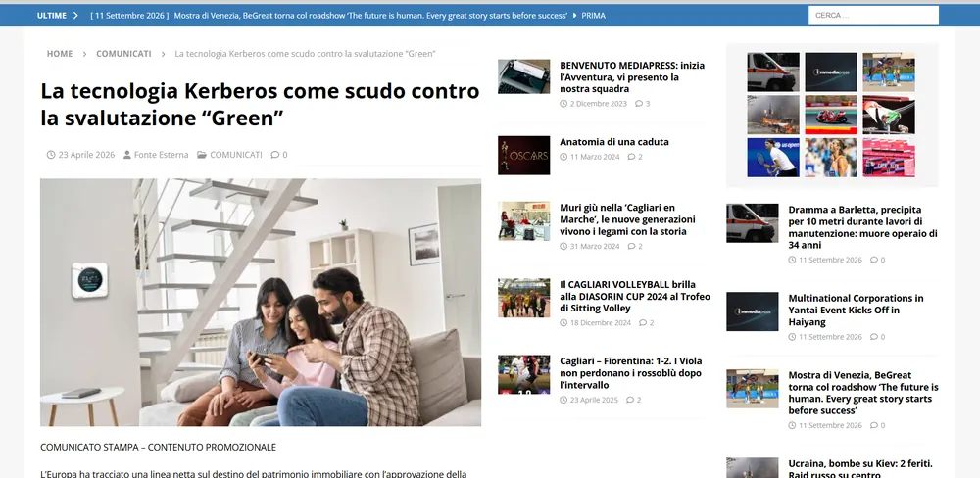Click the comment icon under sidebar Mostra di Venezia
Image resolution: width=980 pixels, height=478 pixels.
point(874,425)
